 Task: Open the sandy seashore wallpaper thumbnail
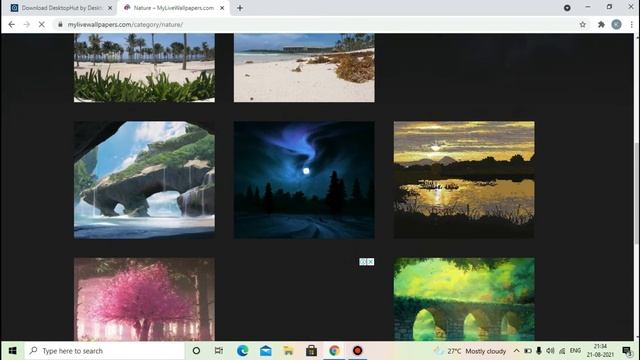click(304, 68)
